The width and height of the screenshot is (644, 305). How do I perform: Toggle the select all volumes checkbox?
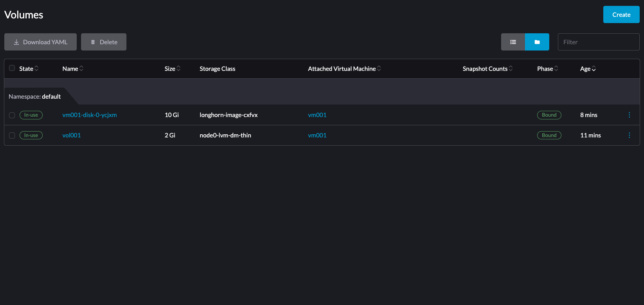pos(12,68)
